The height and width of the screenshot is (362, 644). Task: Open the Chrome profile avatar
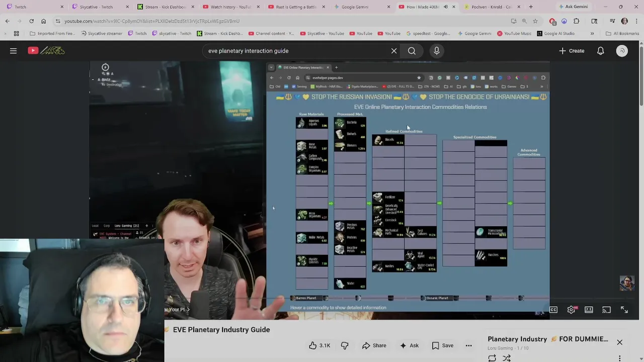tap(624, 21)
